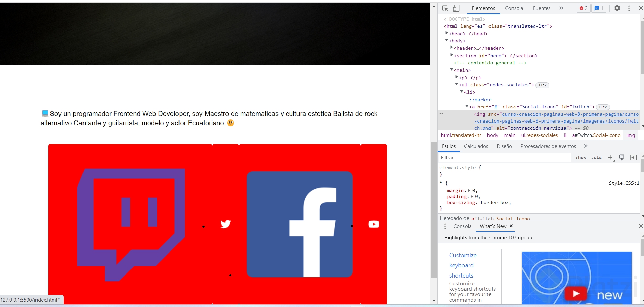Select img in the breadcrumb

[x=630, y=135]
